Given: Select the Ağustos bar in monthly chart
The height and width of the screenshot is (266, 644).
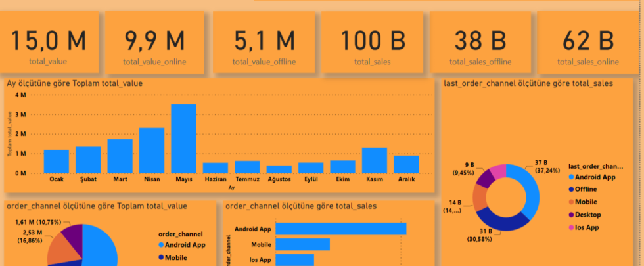Looking at the screenshot, I should (279, 169).
